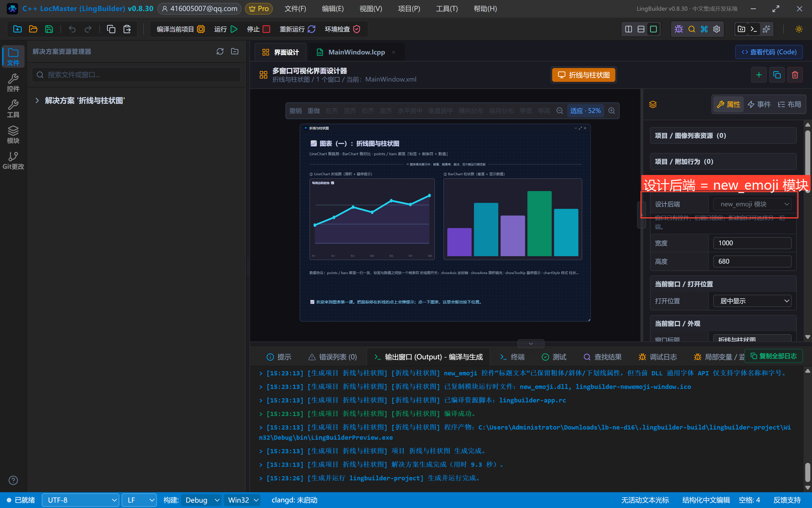Click 复制全部日志 button
The width and height of the screenshot is (812, 508).
pyautogui.click(x=773, y=356)
